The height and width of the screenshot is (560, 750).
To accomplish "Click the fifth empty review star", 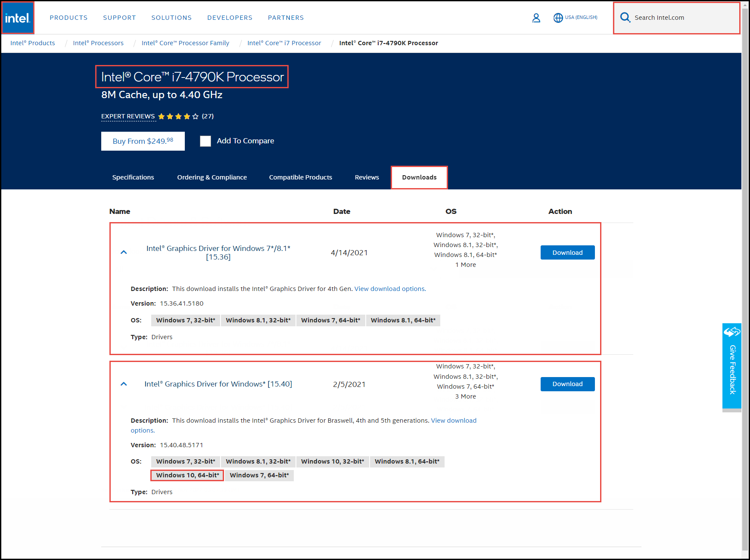I will [x=196, y=116].
